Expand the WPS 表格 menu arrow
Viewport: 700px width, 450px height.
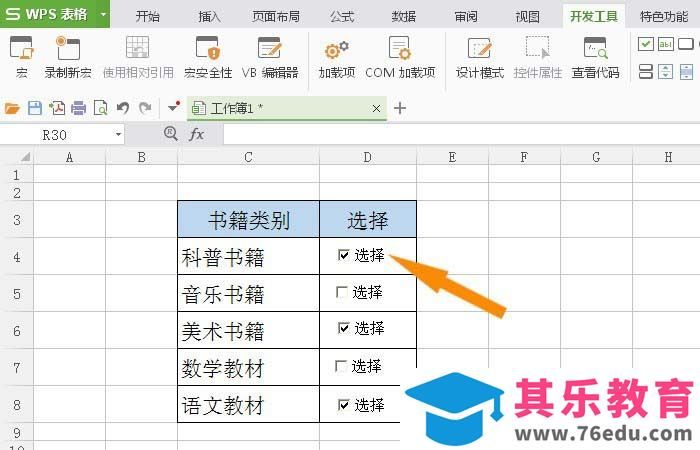point(103,14)
